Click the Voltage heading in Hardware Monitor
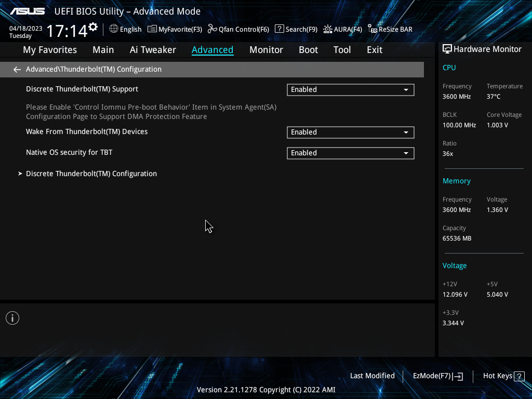The width and height of the screenshot is (532, 399). [454, 266]
